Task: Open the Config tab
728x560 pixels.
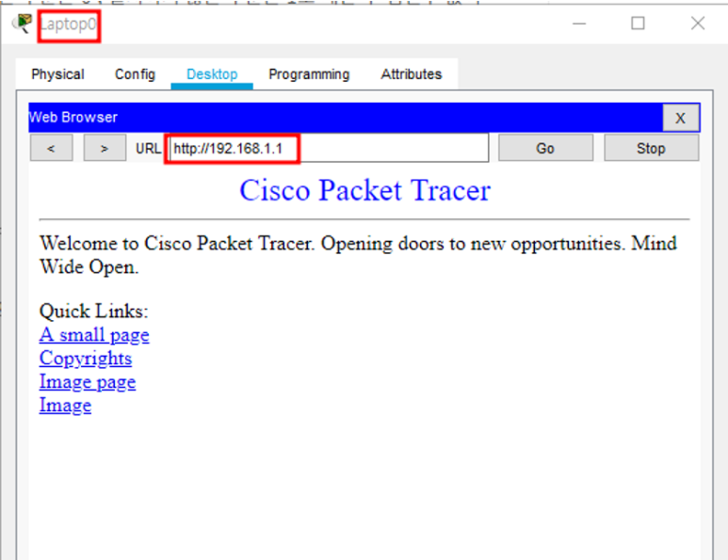Action: 135,74
